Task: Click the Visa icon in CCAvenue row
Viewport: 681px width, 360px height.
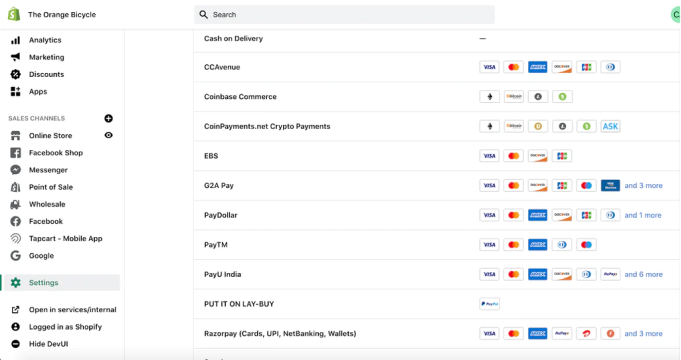Action: [x=489, y=67]
